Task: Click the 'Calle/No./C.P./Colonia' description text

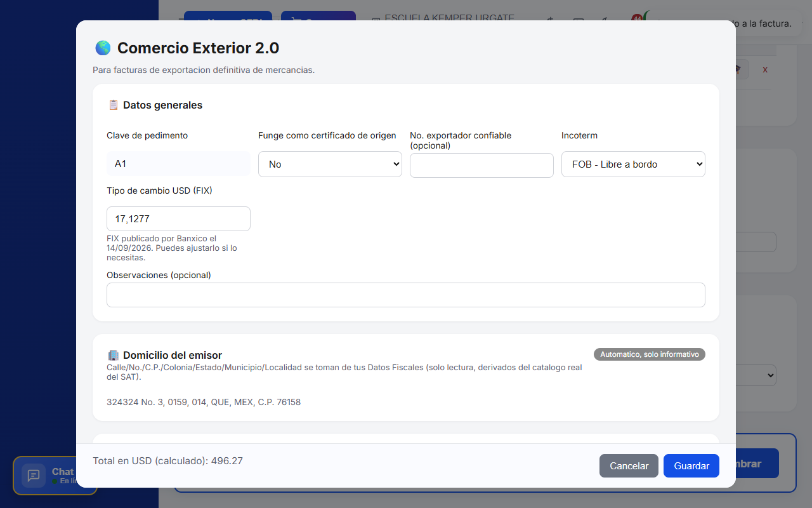Action: pos(344,372)
